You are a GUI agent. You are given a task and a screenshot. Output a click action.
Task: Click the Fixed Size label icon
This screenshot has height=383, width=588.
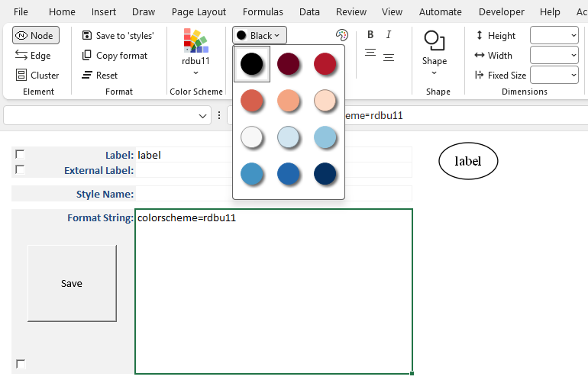coord(480,76)
